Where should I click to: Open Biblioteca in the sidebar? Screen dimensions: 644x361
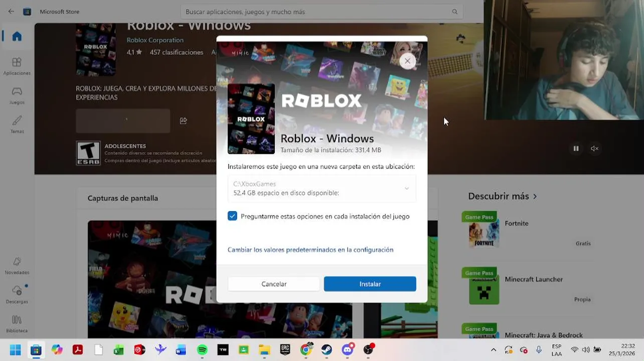click(x=17, y=324)
